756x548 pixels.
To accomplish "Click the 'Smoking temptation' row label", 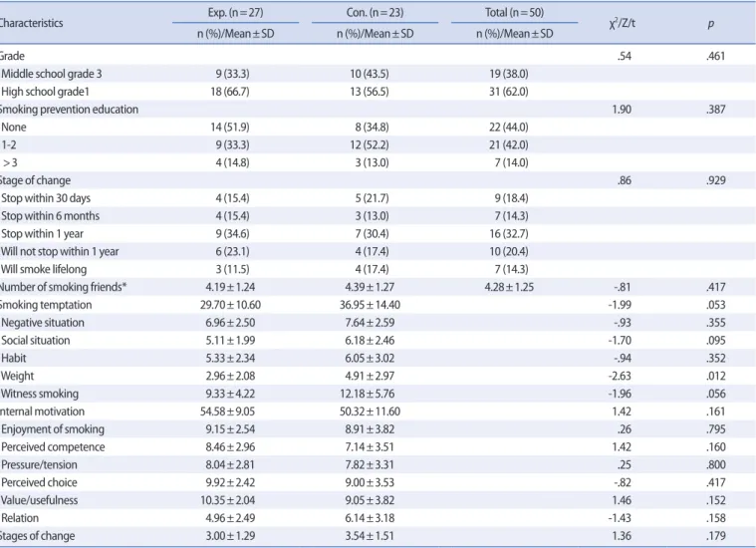I will click(46, 305).
